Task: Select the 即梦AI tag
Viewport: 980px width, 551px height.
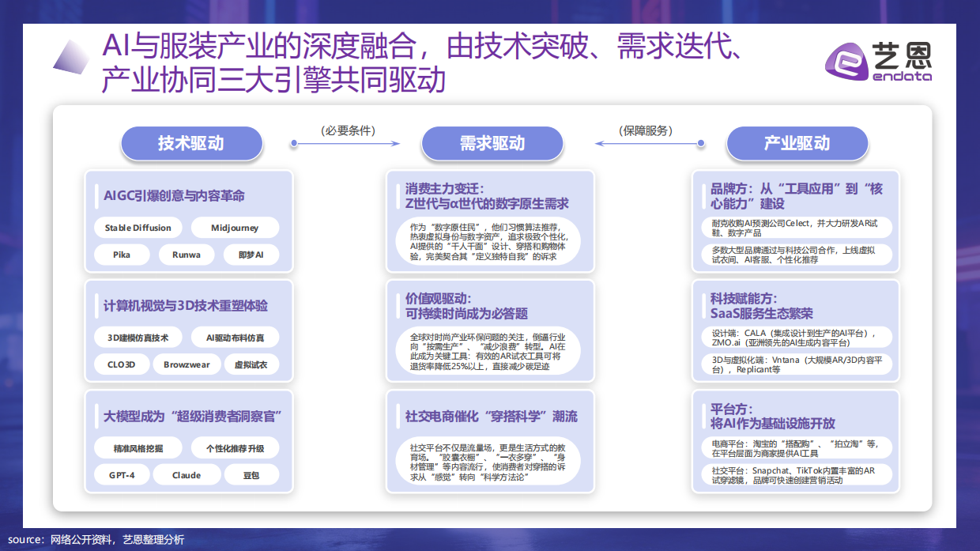Action: pos(251,255)
